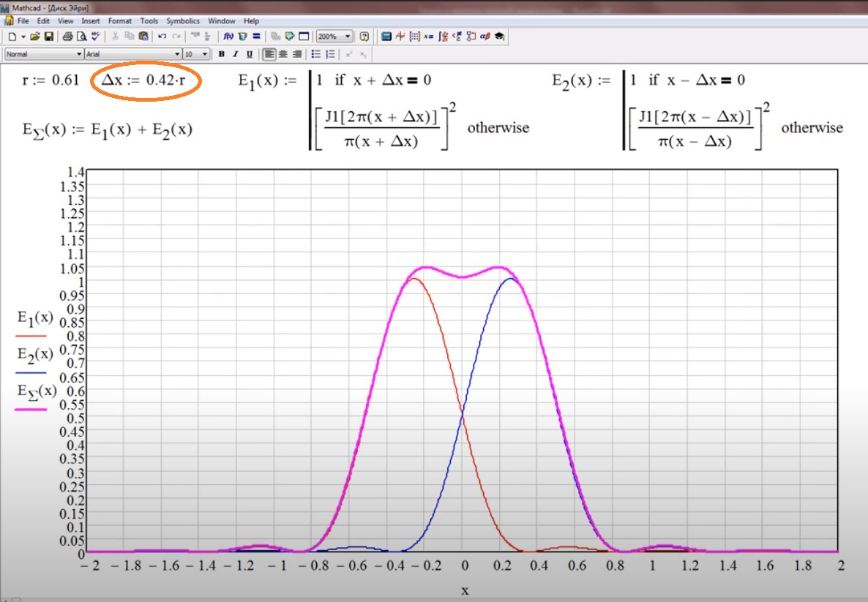Open the Matrix toolbar palette
868x602 pixels.
(414, 37)
